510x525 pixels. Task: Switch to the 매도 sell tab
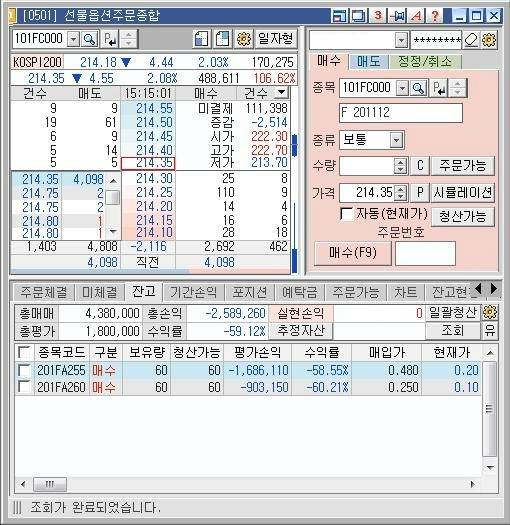(x=368, y=62)
